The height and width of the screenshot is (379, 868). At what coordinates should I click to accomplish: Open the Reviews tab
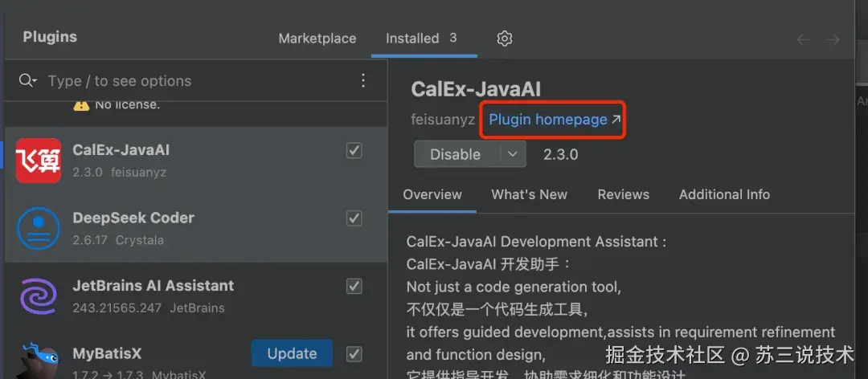pos(623,194)
